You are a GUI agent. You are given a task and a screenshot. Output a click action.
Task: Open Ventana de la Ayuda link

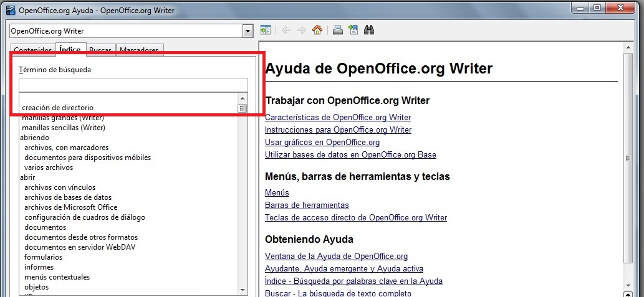[x=336, y=257]
